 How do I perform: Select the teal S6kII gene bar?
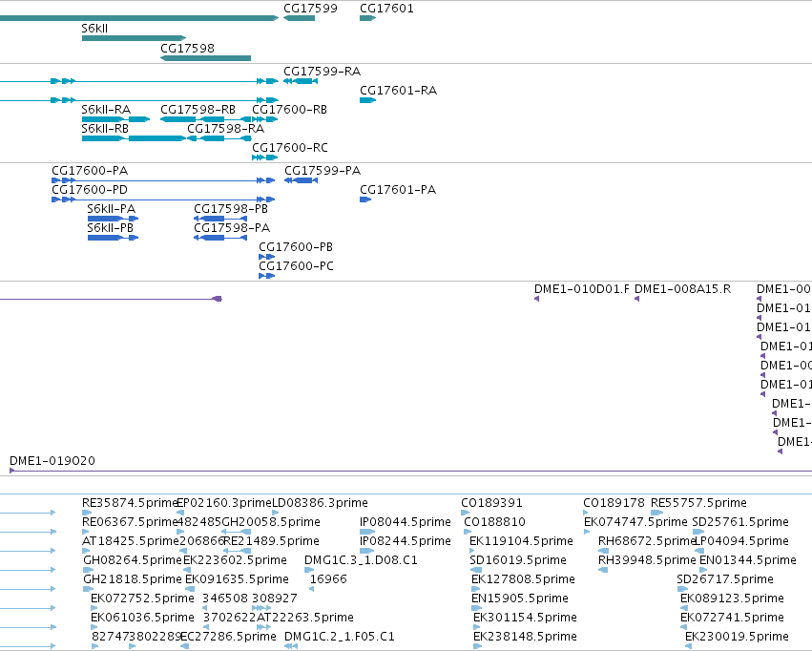[x=135, y=38]
